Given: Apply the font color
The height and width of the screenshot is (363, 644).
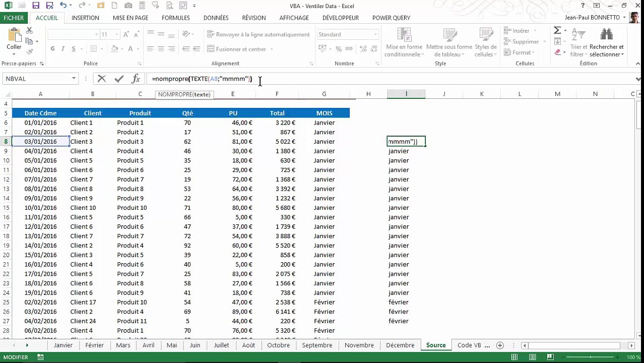Looking at the screenshot, I should click(x=131, y=49).
